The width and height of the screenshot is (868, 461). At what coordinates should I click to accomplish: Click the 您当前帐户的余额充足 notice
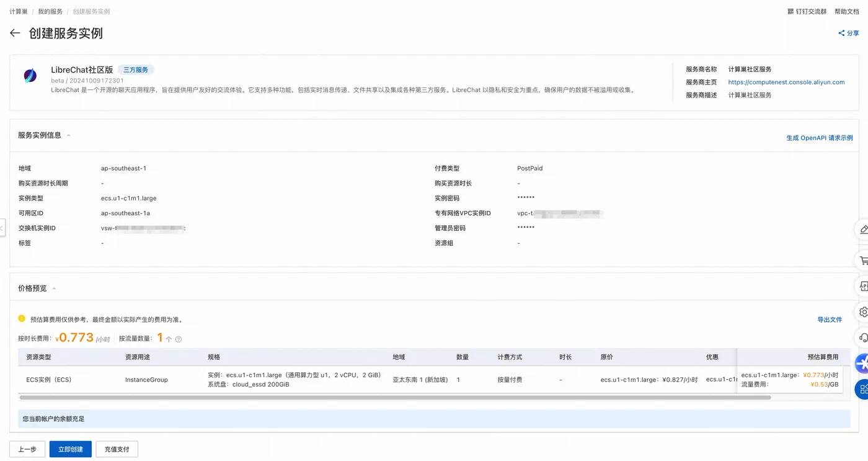[x=54, y=419]
